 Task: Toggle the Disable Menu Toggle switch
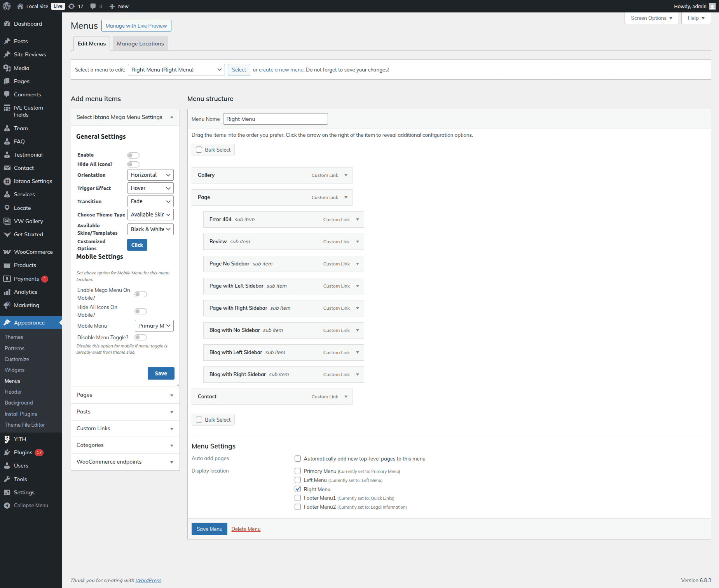point(141,337)
